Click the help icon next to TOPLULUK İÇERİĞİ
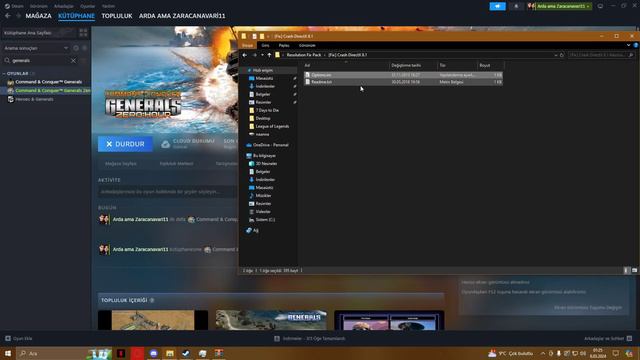Image resolution: width=640 pixels, height=360 pixels. (152, 300)
